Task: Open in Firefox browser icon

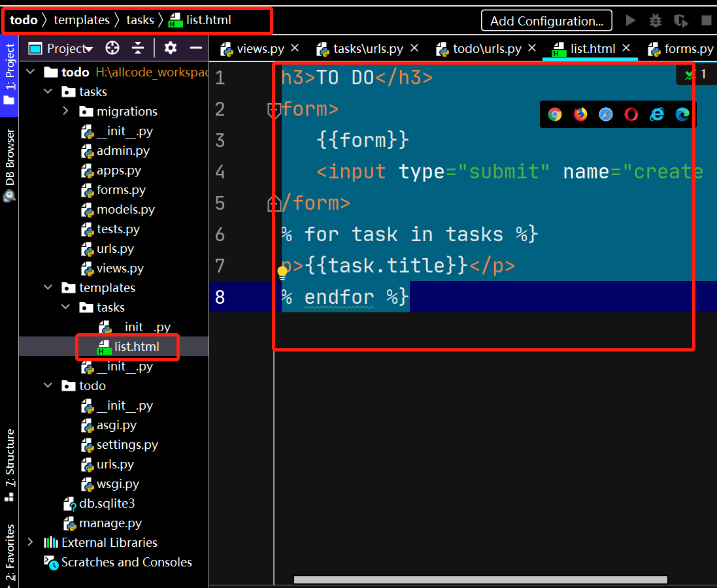Action: 580,114
